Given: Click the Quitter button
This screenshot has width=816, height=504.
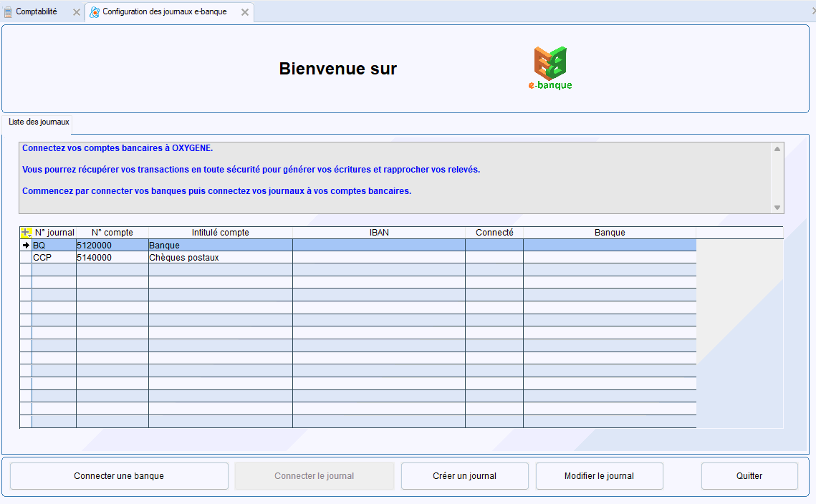Looking at the screenshot, I should (x=749, y=476).
